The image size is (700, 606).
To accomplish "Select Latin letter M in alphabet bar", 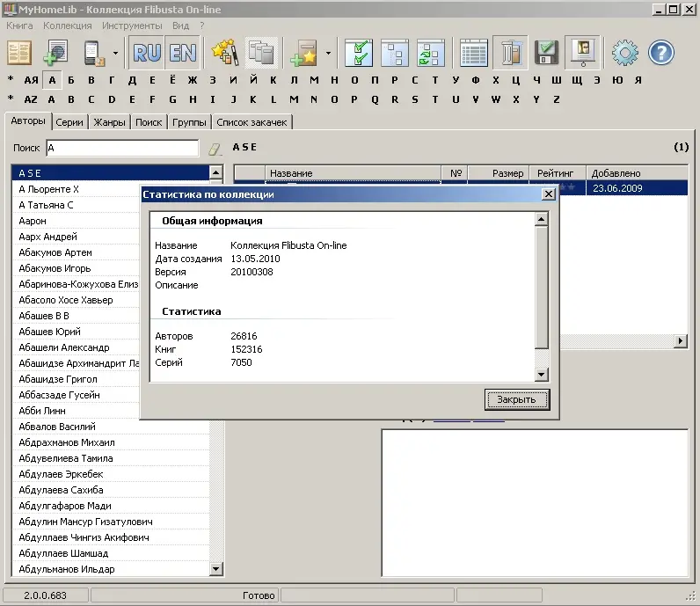I will (294, 99).
